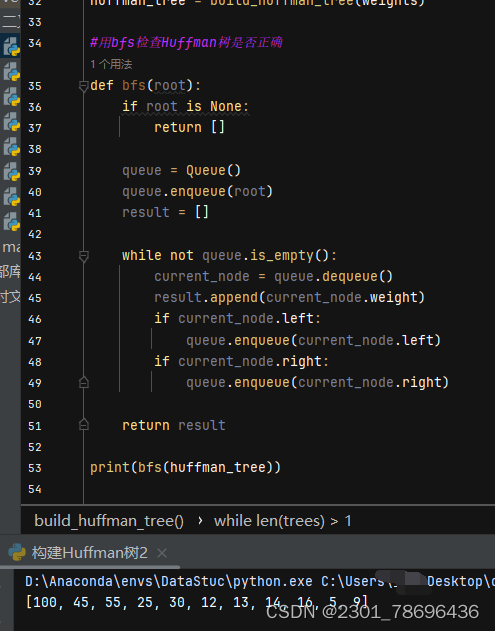Open Python file icon above line 35
Image resolution: width=495 pixels, height=631 pixels.
11,73
